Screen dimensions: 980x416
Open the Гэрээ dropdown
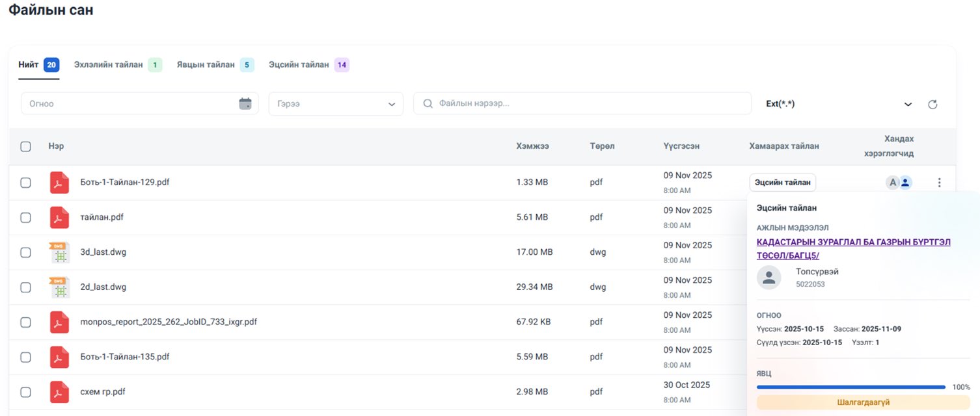pos(336,104)
